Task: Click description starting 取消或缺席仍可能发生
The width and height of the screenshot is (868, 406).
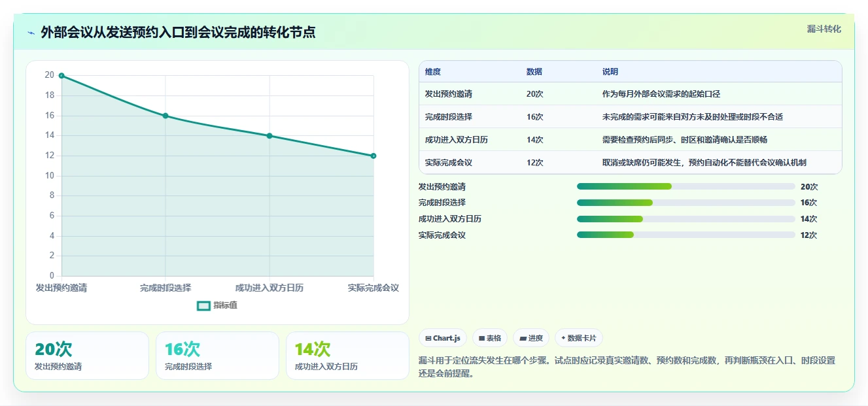Action: 704,163
